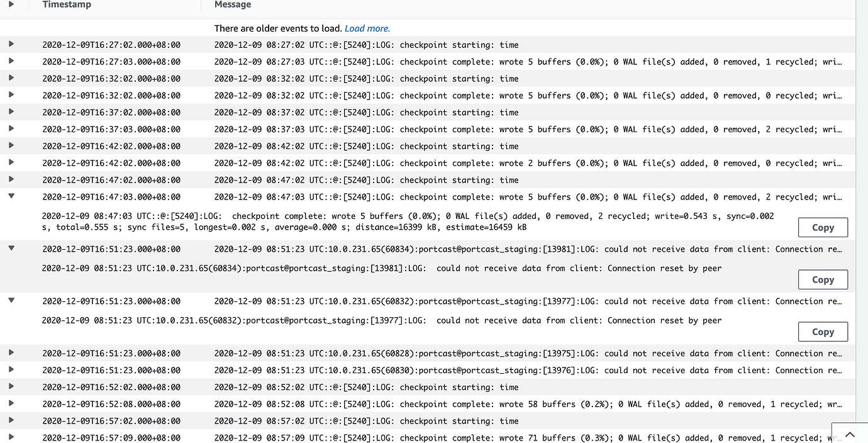
Task: Expand the 16:47:02 checkpoint starting event
Action: pos(11,179)
